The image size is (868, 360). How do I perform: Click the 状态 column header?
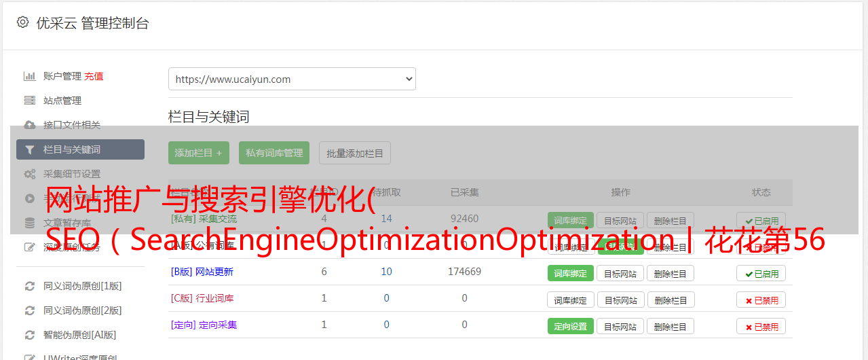pos(761,192)
